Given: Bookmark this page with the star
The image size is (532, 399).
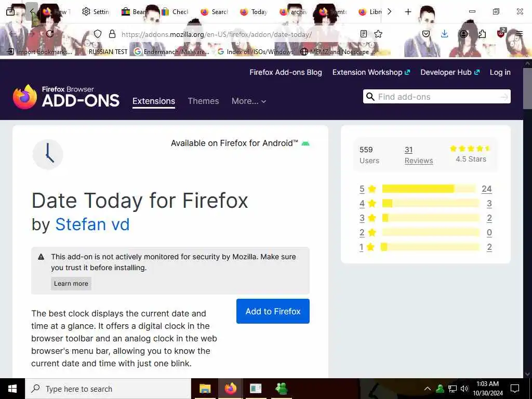Looking at the screenshot, I should pos(378,34).
